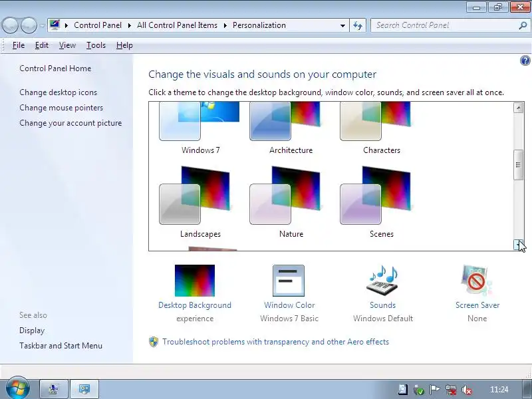The height and width of the screenshot is (399, 532).
Task: Click the volume muted tray icon
Action: [x=467, y=390]
